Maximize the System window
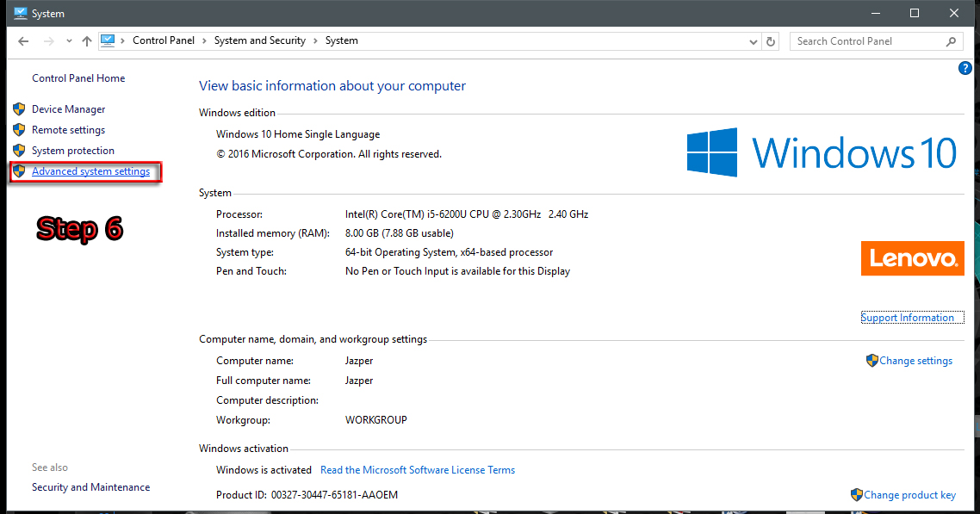Image resolution: width=980 pixels, height=514 pixels. click(x=915, y=13)
